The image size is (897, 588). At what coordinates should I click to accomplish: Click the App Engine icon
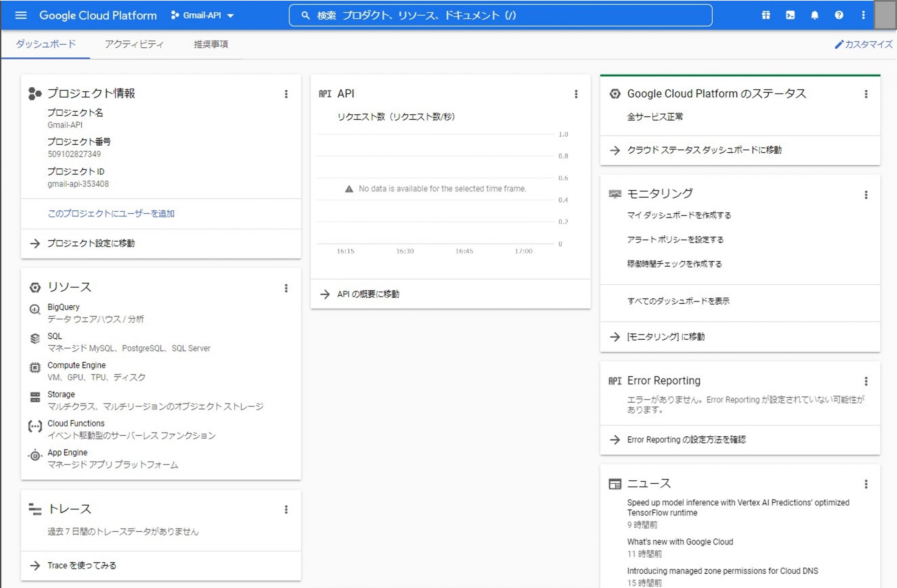pyautogui.click(x=35, y=456)
